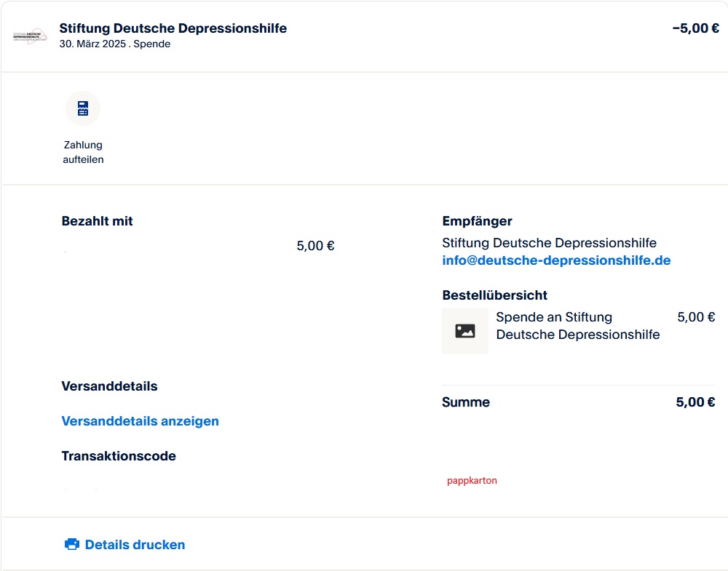
Task: Click the Bestellübersicht heading
Action: 494,295
